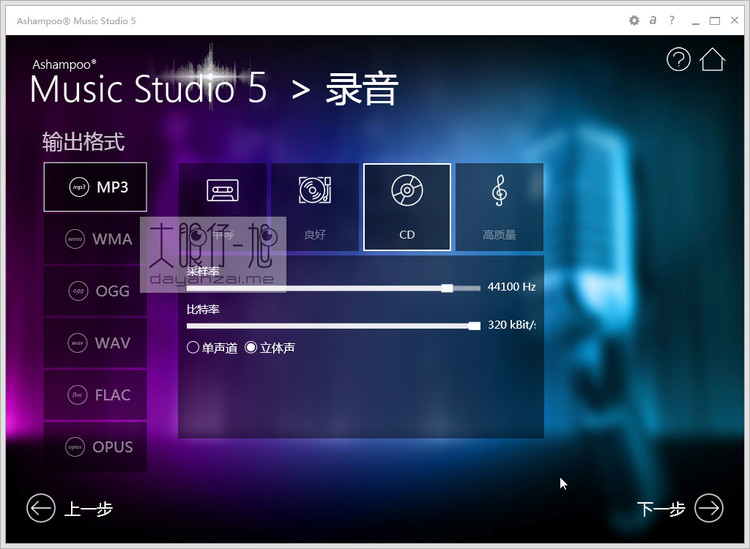Select WAV output format
750x549 pixels.
click(95, 343)
